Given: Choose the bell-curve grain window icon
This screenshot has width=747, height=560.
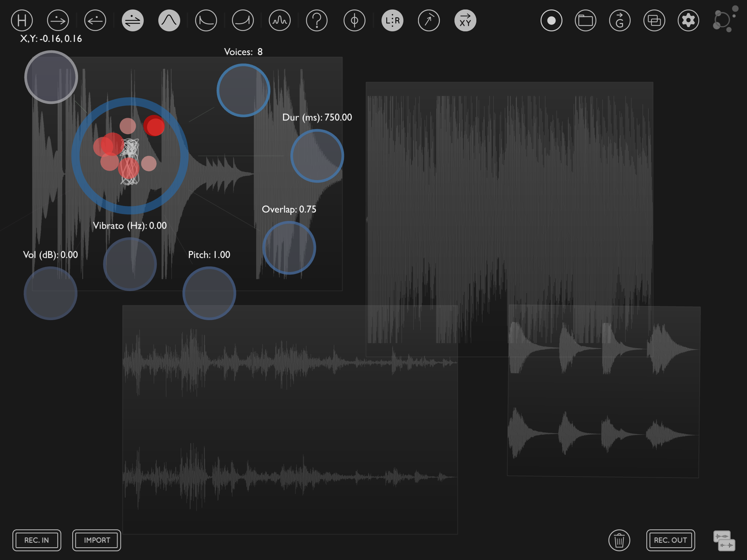Looking at the screenshot, I should tap(169, 20).
